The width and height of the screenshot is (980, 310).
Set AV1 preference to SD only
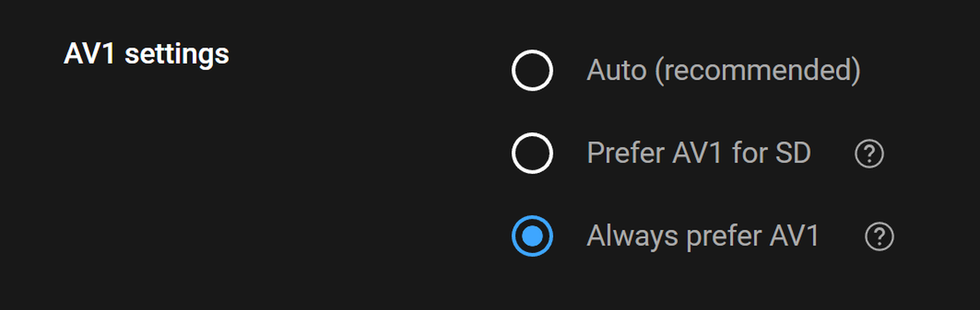click(x=532, y=153)
